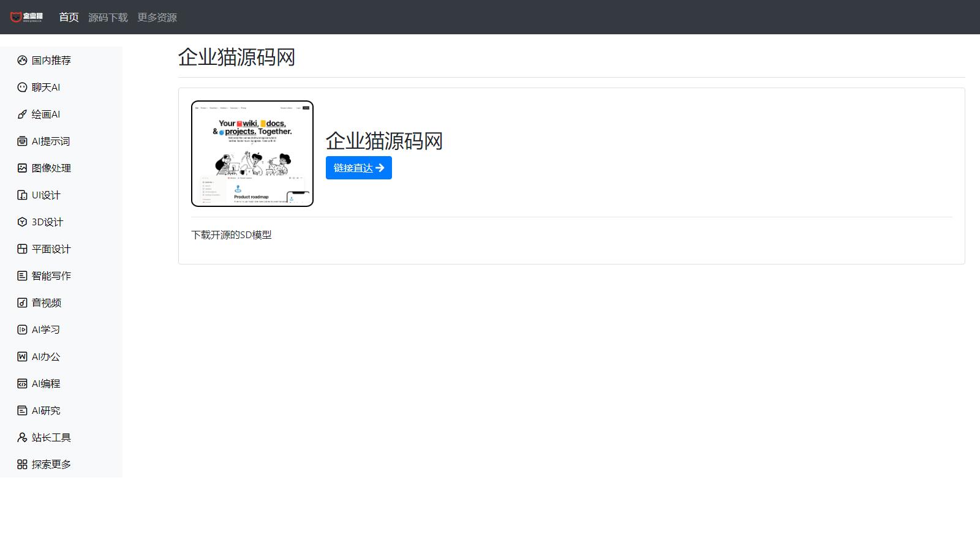
Task: Open the 首页 navigation item
Action: click(69, 17)
